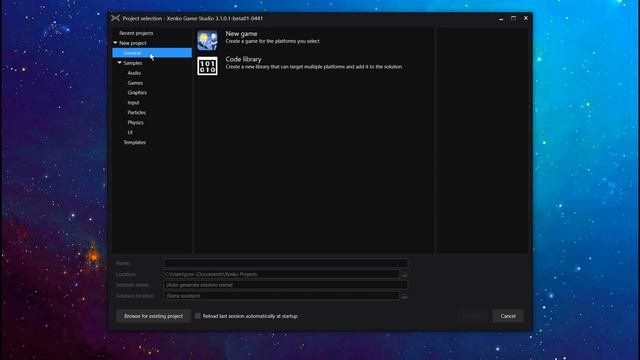Click the Xenko logo in title bar

tap(116, 18)
